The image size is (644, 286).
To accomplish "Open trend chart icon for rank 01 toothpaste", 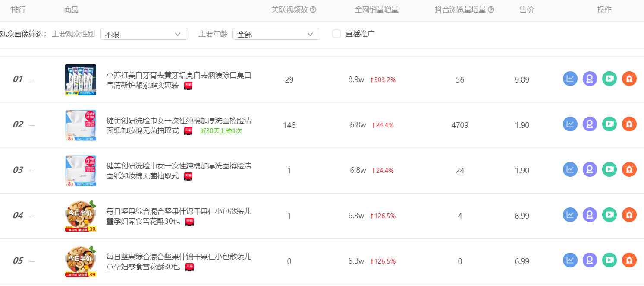I will pyautogui.click(x=570, y=79).
